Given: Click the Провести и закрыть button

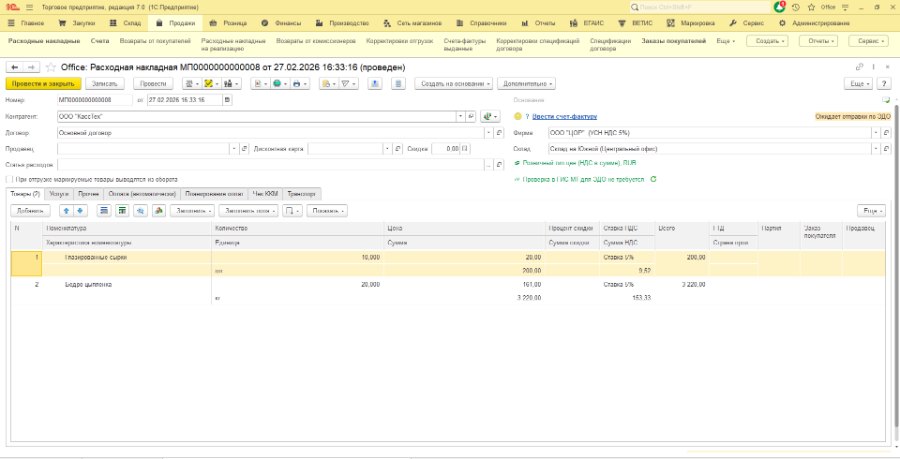Looking at the screenshot, I should coord(43,84).
